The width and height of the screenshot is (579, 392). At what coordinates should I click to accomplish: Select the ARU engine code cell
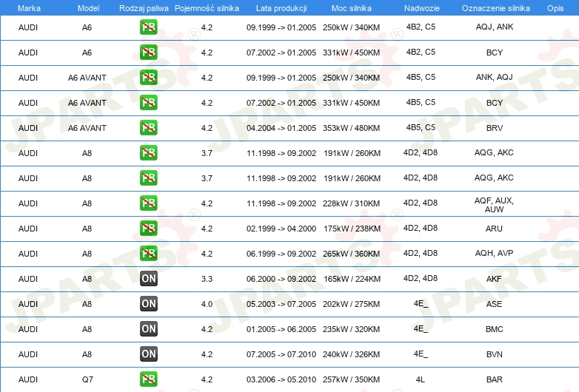click(x=494, y=229)
